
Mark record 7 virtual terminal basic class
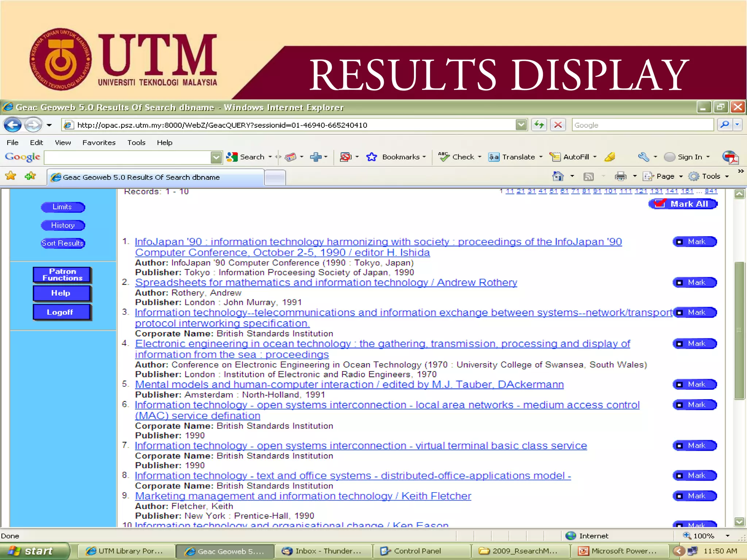click(x=695, y=446)
